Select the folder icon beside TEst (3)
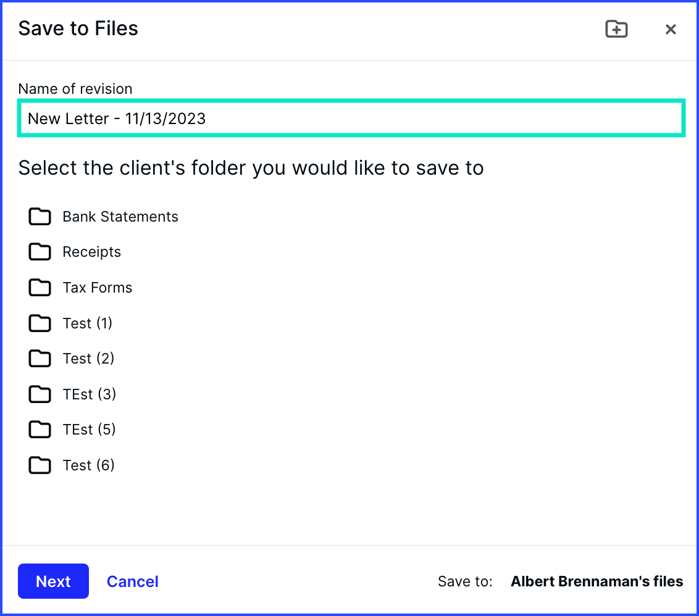Image resolution: width=699 pixels, height=616 pixels. pyautogui.click(x=40, y=394)
